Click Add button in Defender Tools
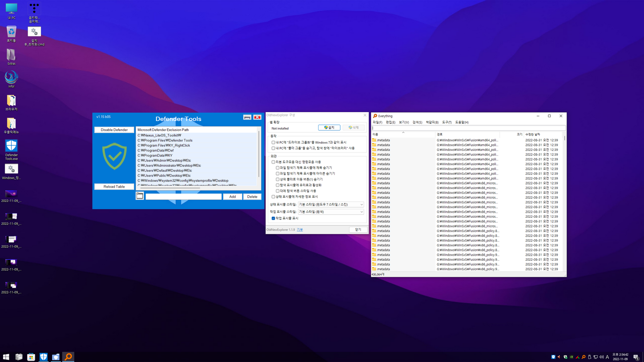 pos(232,196)
